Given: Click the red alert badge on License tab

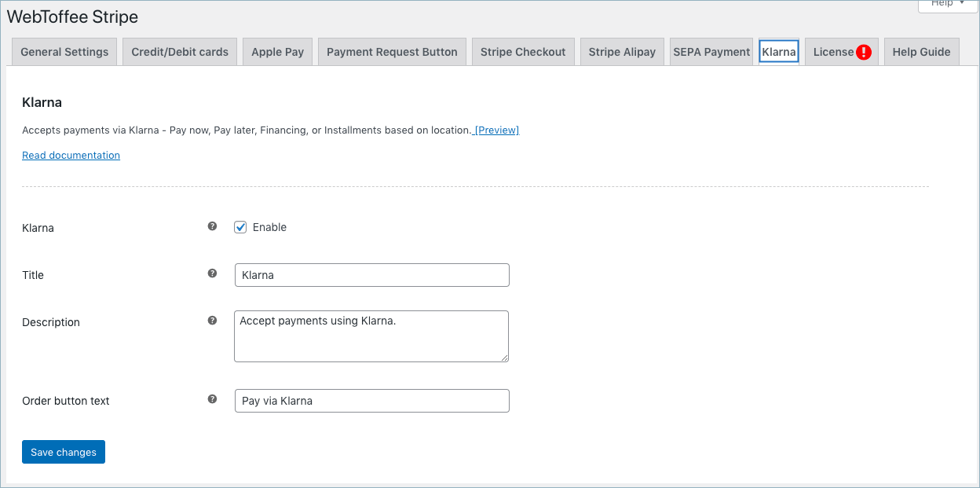Looking at the screenshot, I should click(x=863, y=51).
